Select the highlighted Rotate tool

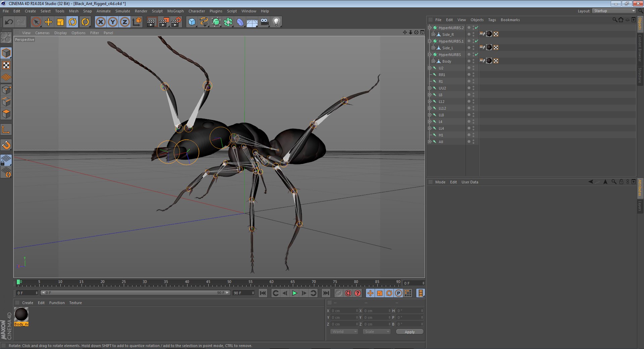click(x=72, y=22)
